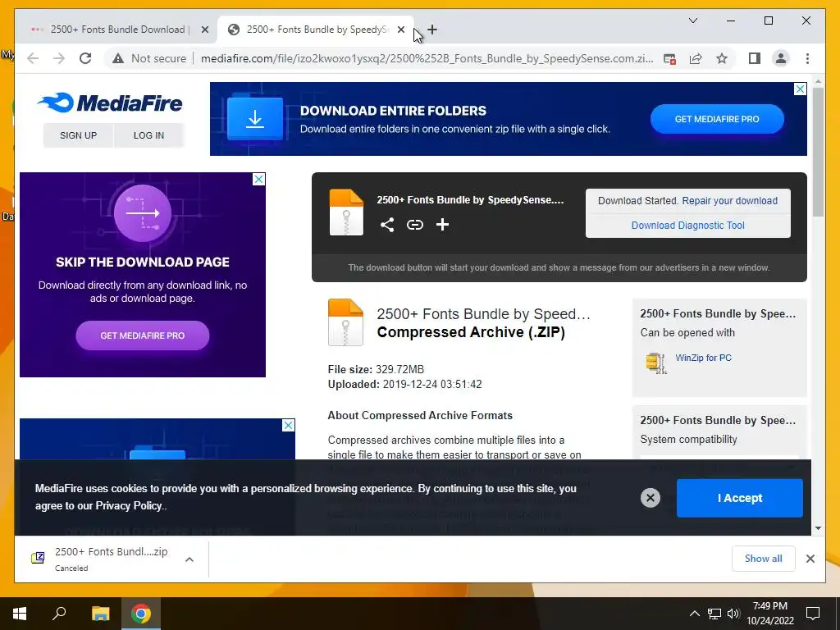Screen dimensions: 840x630
Task: Click the large zip file icon beside Compressed Archive
Action: [345, 322]
